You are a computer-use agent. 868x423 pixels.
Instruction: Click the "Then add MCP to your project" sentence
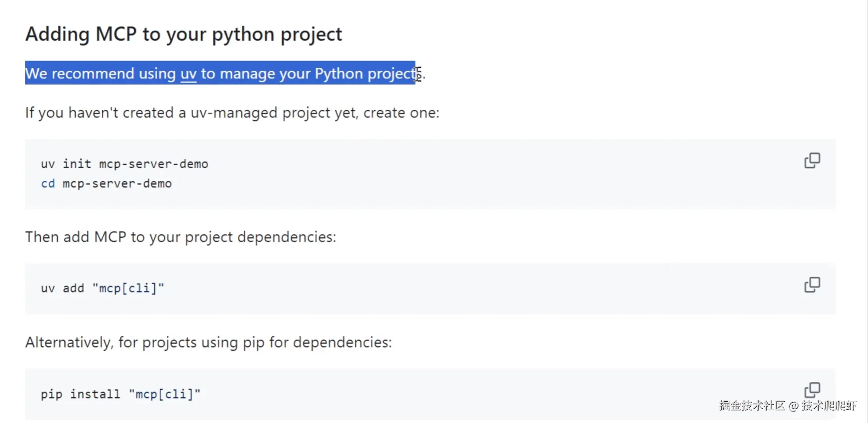coord(180,237)
